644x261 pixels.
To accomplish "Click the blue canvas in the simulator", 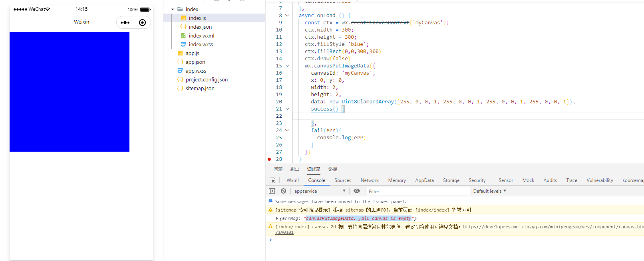I will click(70, 92).
